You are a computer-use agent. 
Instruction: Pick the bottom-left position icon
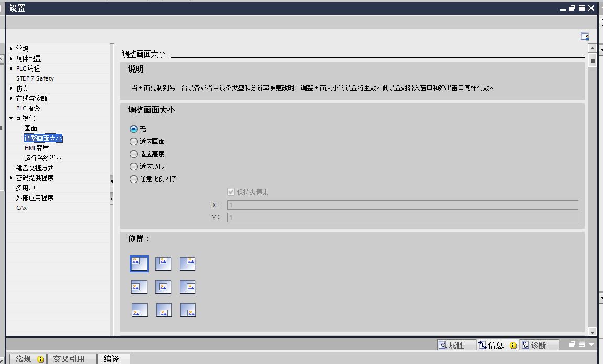coord(139,311)
